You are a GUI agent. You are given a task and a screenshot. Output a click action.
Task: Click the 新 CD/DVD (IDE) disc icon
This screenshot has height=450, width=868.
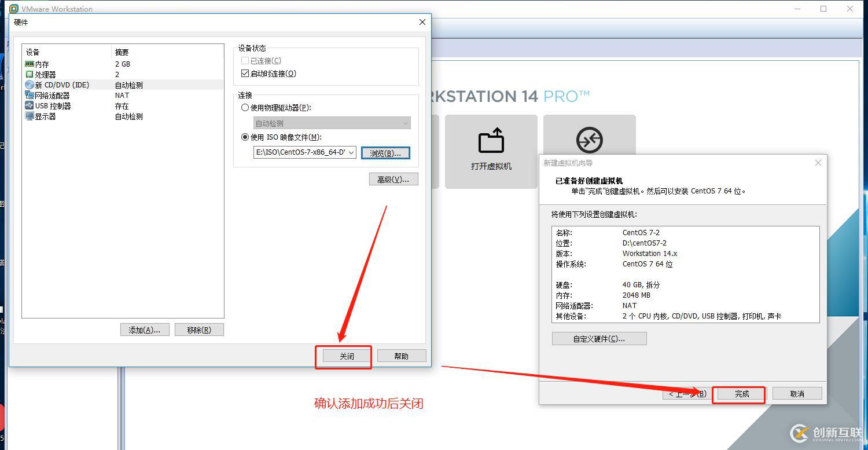[30, 85]
